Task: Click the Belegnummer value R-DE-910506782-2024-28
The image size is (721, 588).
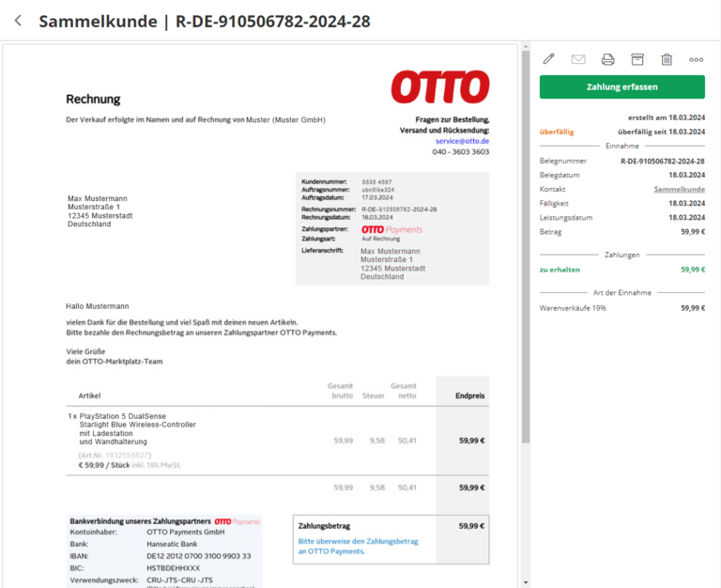Action: (662, 162)
